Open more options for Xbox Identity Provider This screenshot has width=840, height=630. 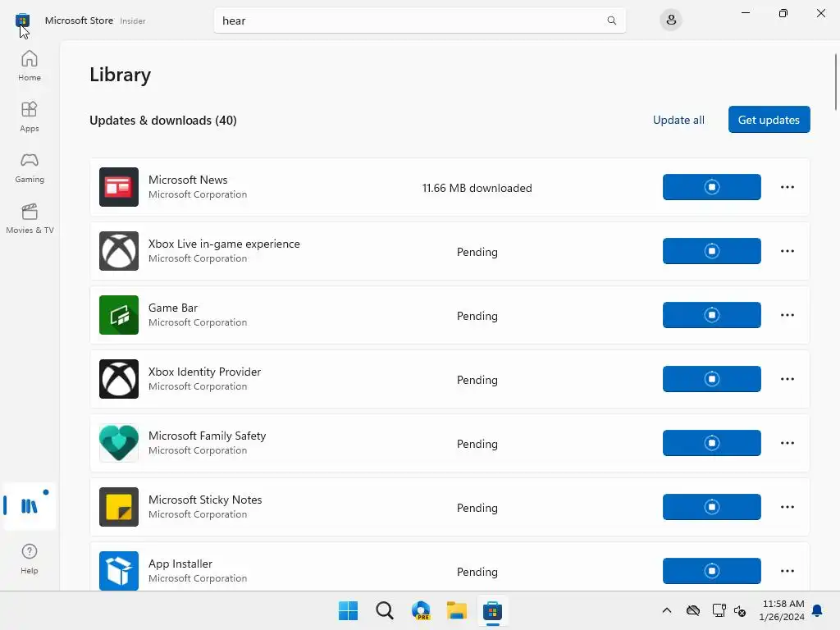point(787,379)
